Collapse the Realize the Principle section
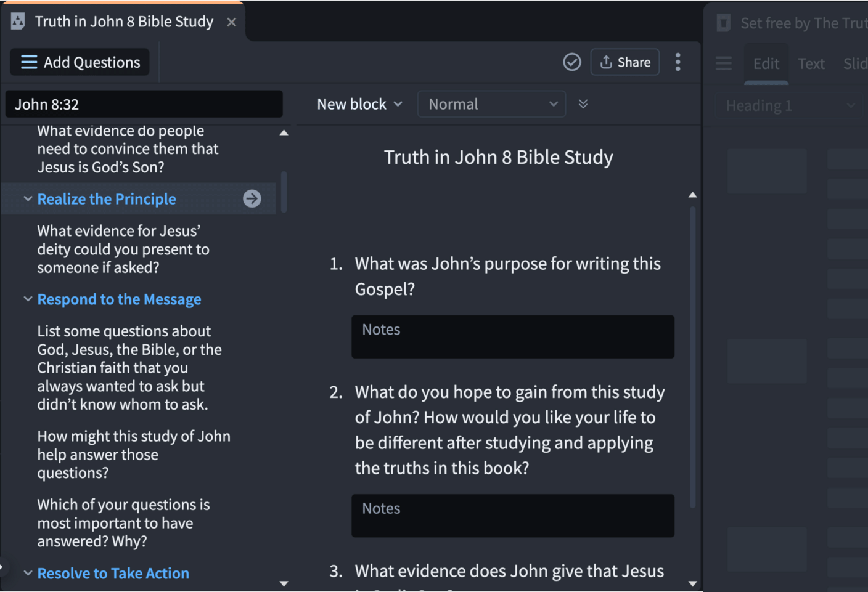Image resolution: width=868 pixels, height=592 pixels. coord(28,199)
